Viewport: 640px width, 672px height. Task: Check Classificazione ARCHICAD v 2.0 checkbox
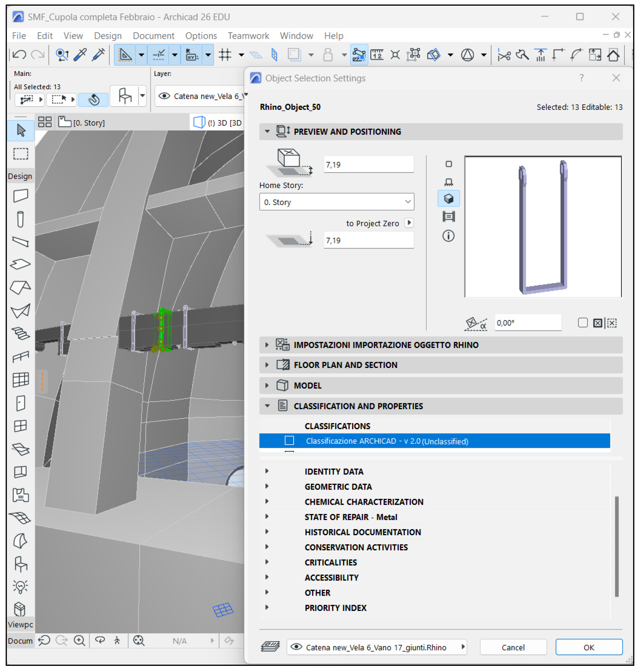click(x=289, y=441)
